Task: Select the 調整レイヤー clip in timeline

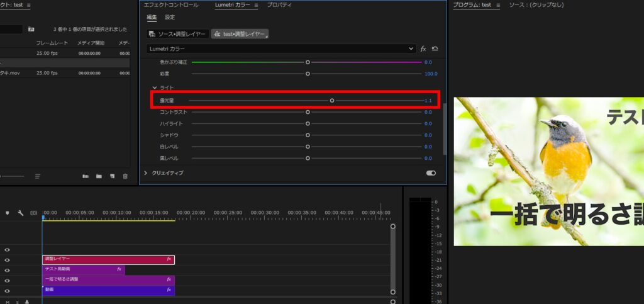Action: point(108,260)
